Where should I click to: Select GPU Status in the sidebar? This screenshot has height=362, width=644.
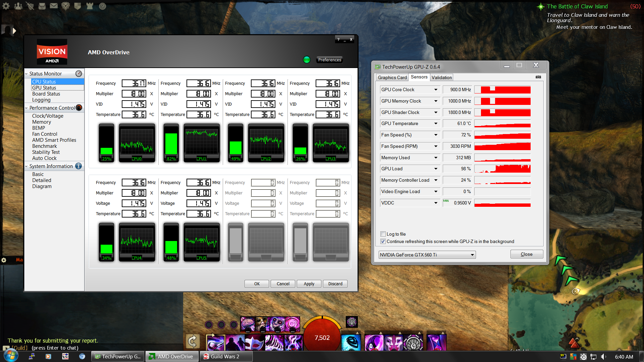pos(44,88)
